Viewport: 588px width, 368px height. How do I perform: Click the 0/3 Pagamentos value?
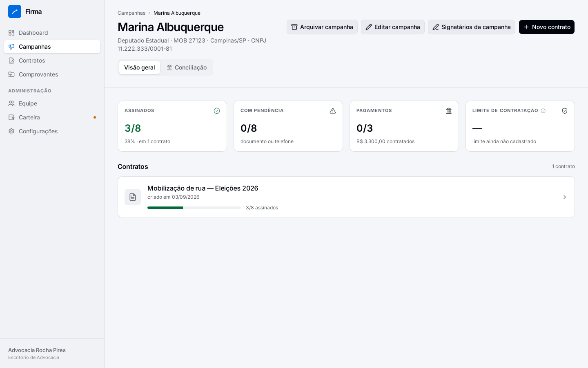click(x=365, y=128)
